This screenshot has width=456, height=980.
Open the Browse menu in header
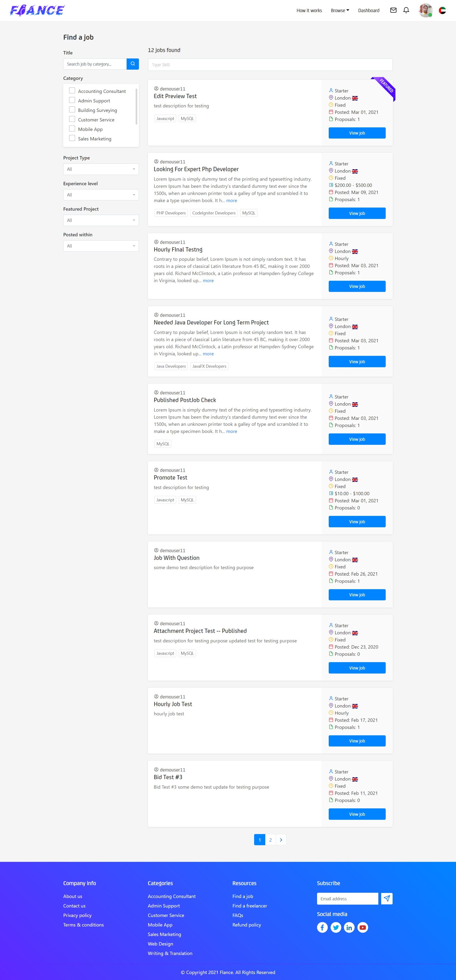pyautogui.click(x=340, y=11)
